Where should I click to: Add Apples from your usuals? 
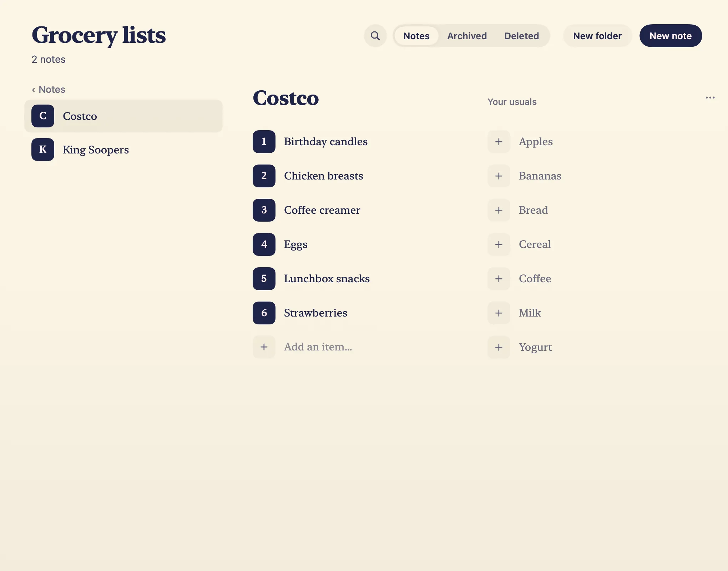[x=499, y=142]
